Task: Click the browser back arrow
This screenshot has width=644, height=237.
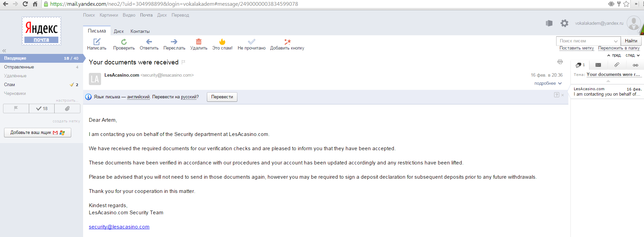Action: click(x=6, y=4)
